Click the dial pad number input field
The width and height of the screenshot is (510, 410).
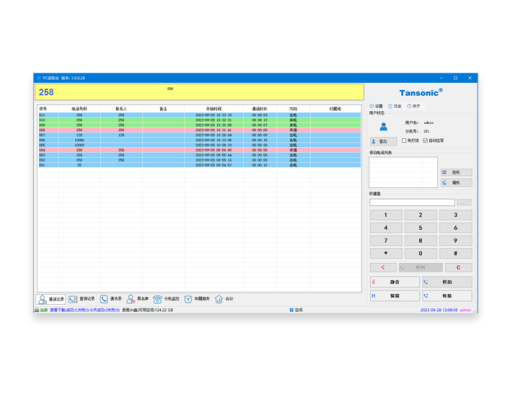pos(412,202)
